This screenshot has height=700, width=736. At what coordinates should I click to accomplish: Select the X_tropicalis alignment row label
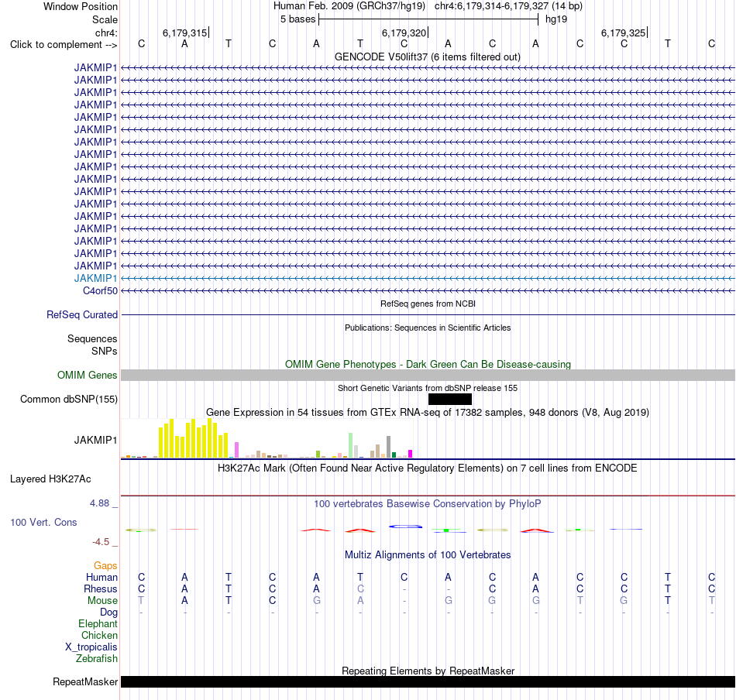[x=91, y=647]
